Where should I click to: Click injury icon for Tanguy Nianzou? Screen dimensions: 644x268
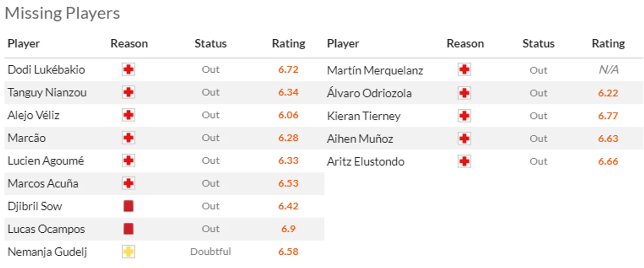128,93
